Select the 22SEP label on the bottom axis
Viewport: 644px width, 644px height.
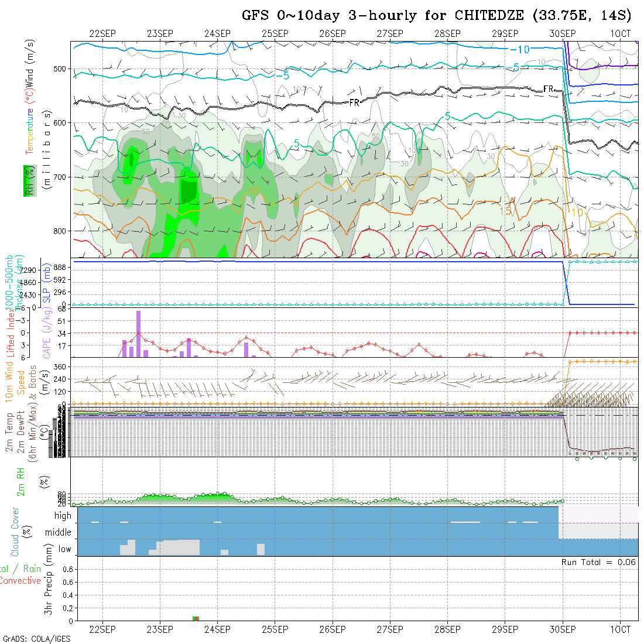(x=102, y=629)
